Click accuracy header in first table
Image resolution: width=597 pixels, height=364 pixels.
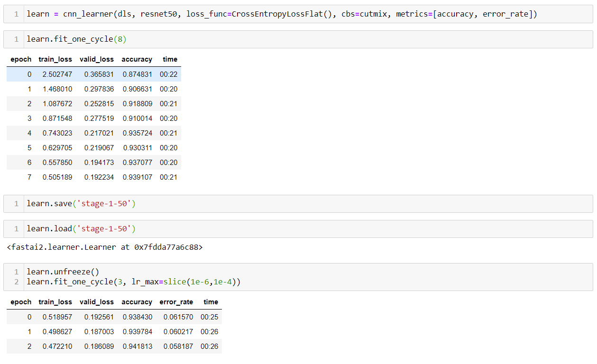pyautogui.click(x=137, y=59)
